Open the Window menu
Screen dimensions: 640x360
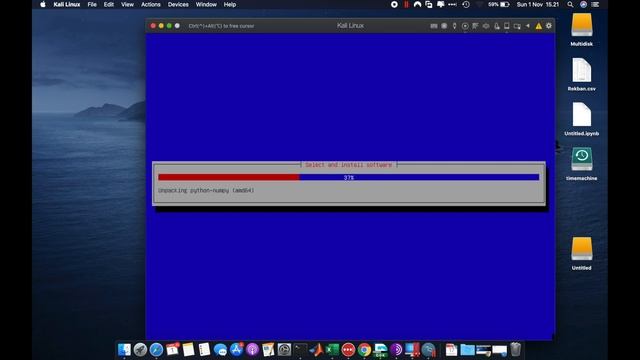click(x=206, y=4)
